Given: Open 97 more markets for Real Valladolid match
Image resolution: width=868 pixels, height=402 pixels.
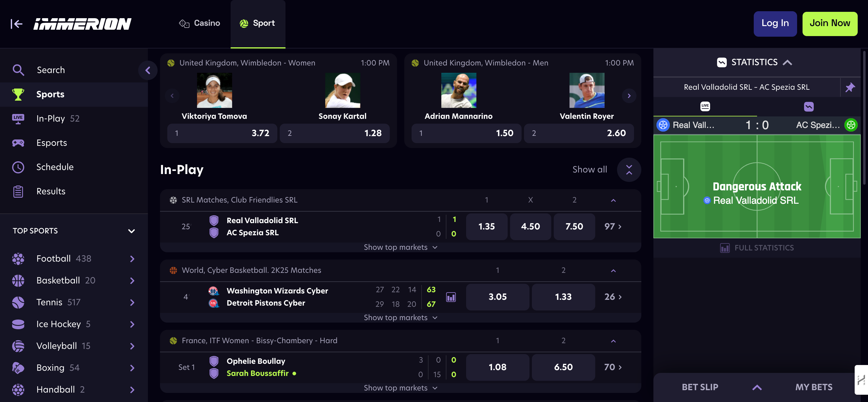Looking at the screenshot, I should tap(613, 226).
